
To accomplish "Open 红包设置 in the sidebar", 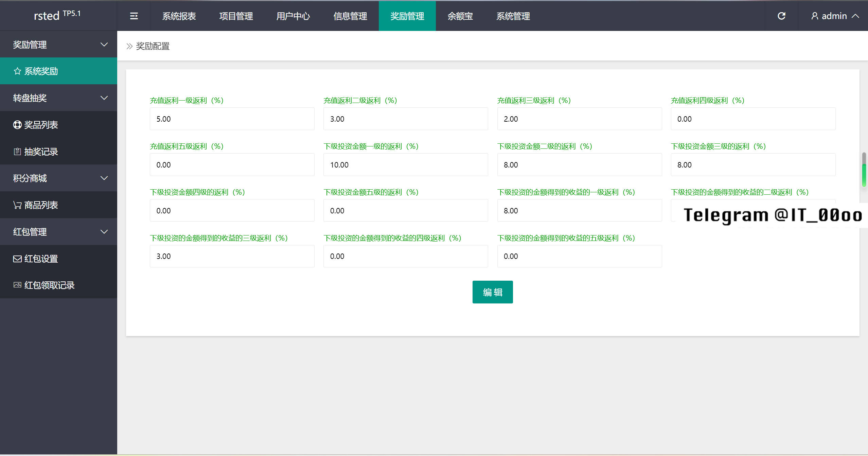I will point(58,259).
